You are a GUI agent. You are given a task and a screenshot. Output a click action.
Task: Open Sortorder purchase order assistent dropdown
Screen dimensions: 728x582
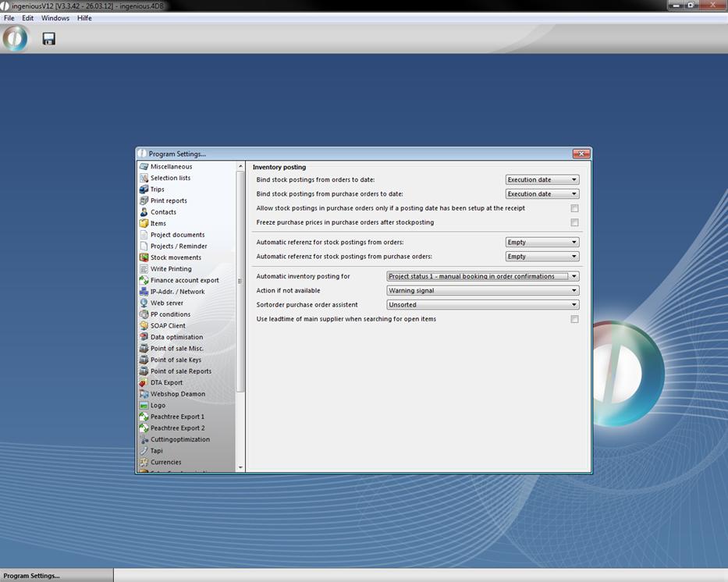(x=574, y=305)
